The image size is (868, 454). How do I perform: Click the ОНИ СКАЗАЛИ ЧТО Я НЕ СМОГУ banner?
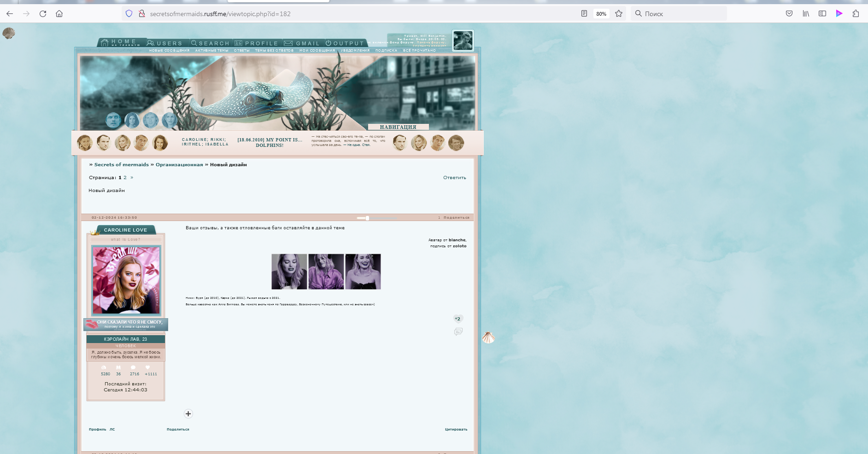pyautogui.click(x=126, y=324)
